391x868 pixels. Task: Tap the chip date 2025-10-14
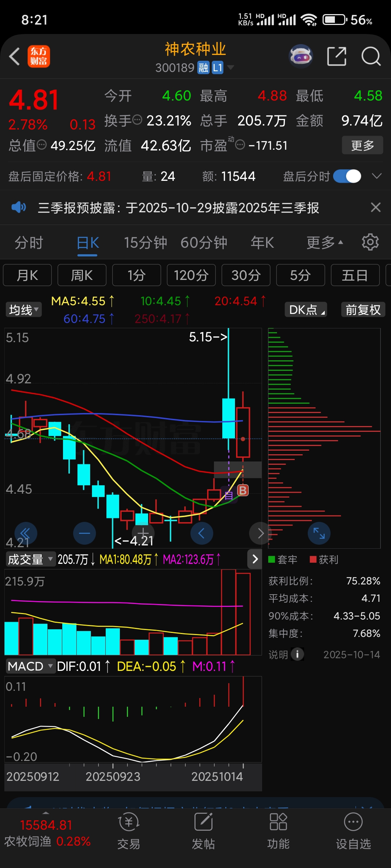click(x=352, y=655)
